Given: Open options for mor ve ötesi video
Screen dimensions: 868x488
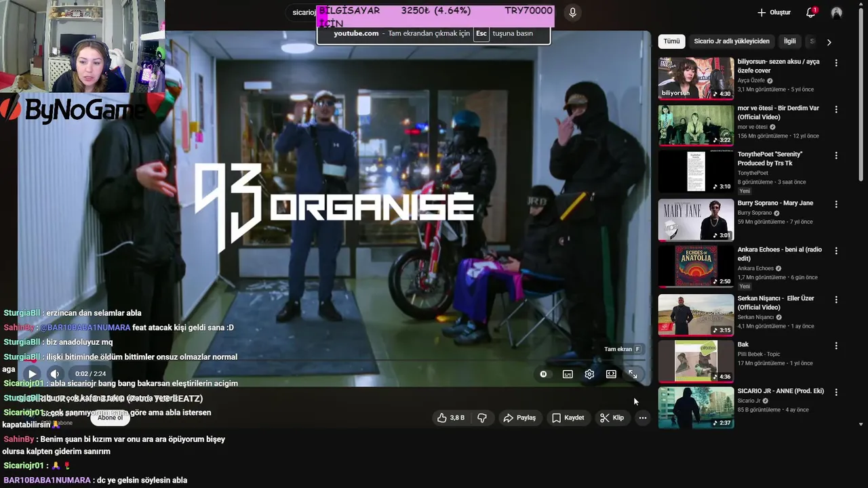Looking at the screenshot, I should coord(836,109).
